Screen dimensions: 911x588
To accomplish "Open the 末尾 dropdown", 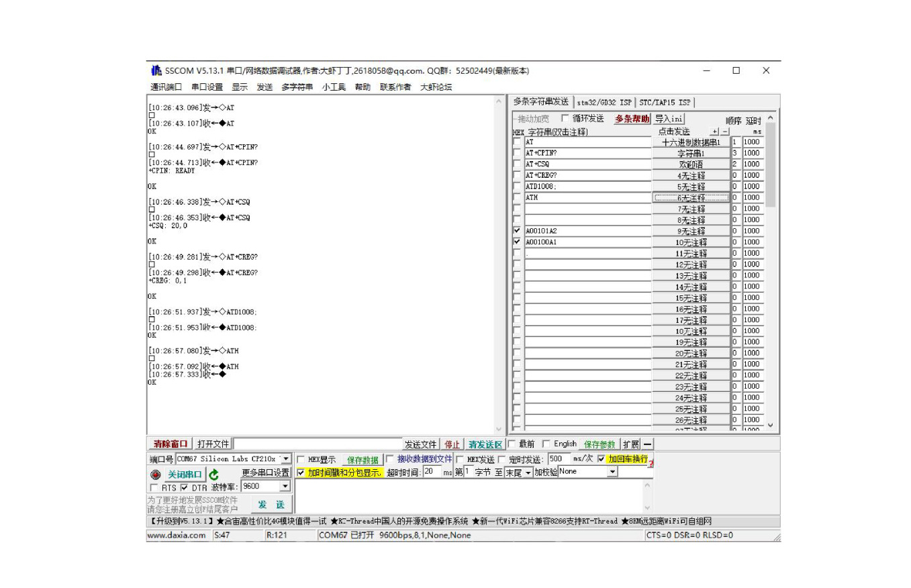I will 528,473.
